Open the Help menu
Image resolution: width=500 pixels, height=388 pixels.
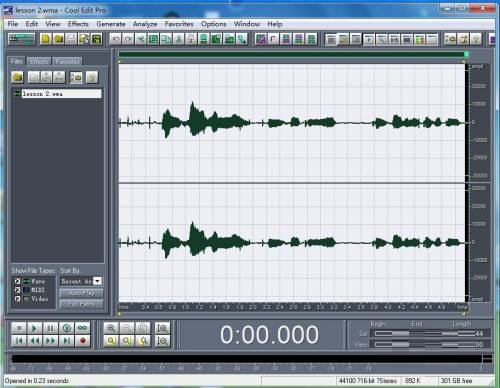tap(275, 24)
